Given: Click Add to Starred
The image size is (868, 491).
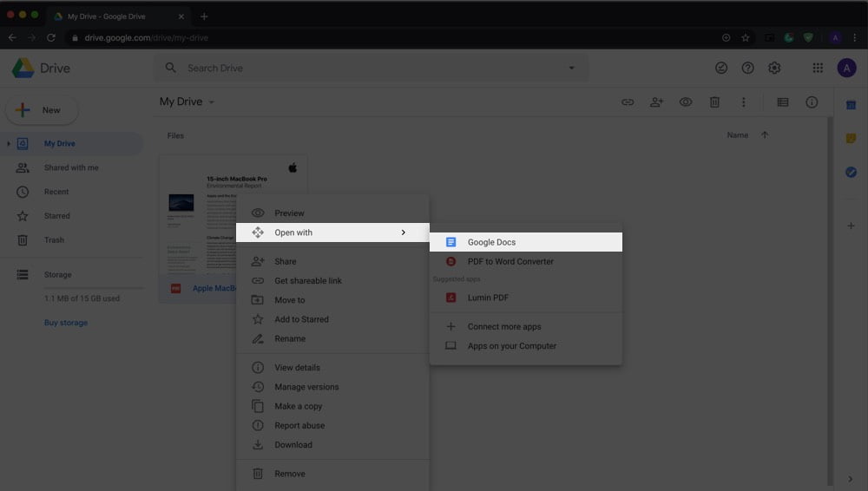Looking at the screenshot, I should pos(332,319).
